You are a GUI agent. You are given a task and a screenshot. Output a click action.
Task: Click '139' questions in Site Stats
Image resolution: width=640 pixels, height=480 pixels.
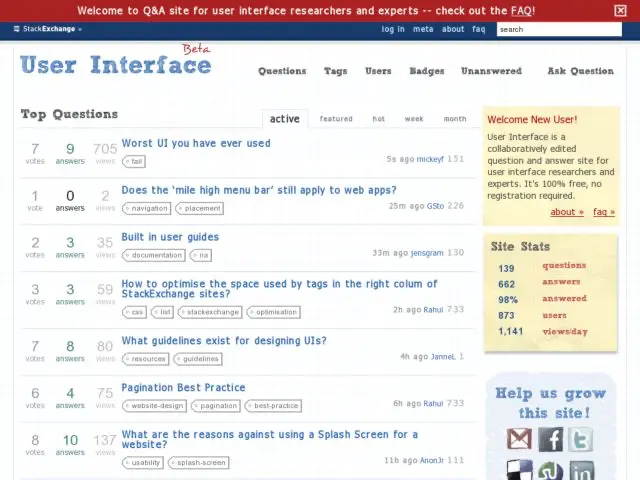[506, 269]
